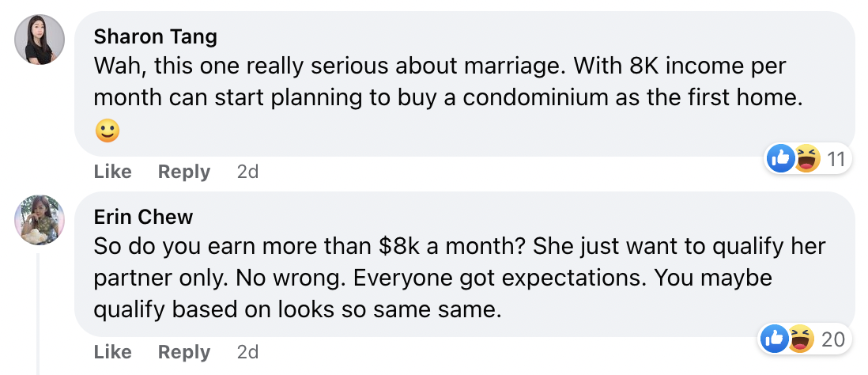Click haha reaction icon on Erin's comment
This screenshot has height=375, width=868.
pos(798,339)
